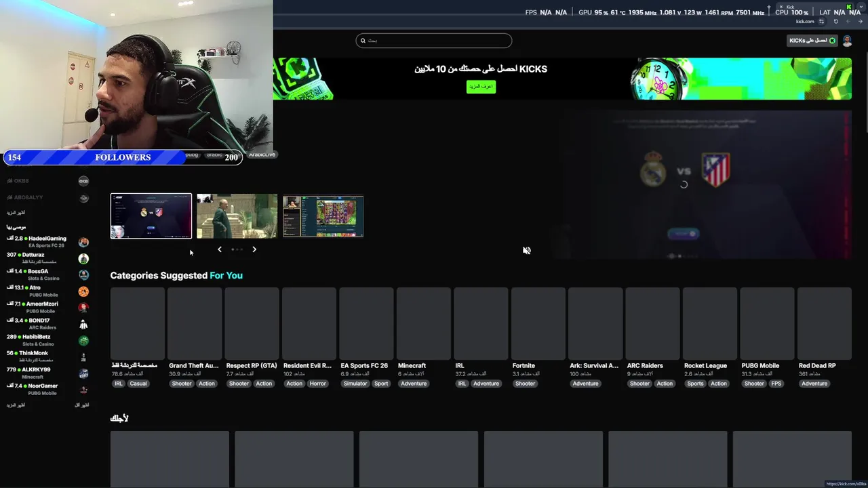Click the Sport tag under EA Sports FC
The height and width of the screenshot is (488, 868).
point(381,384)
